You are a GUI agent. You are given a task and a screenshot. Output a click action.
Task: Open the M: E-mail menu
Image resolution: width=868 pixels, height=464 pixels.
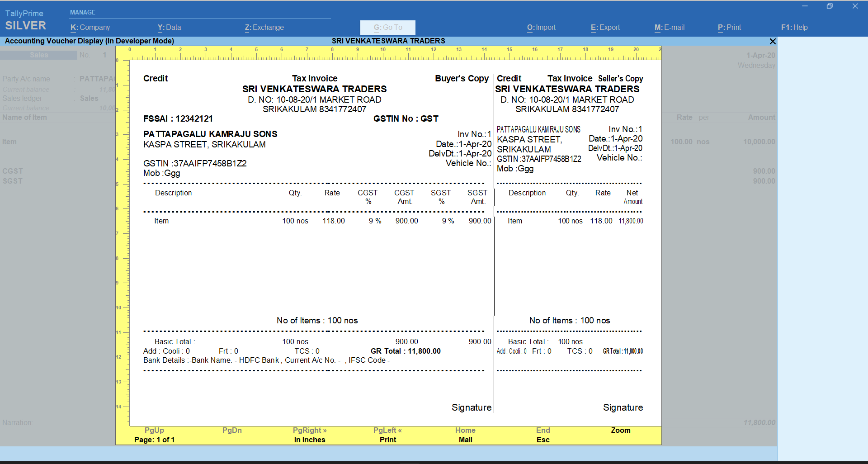670,27
